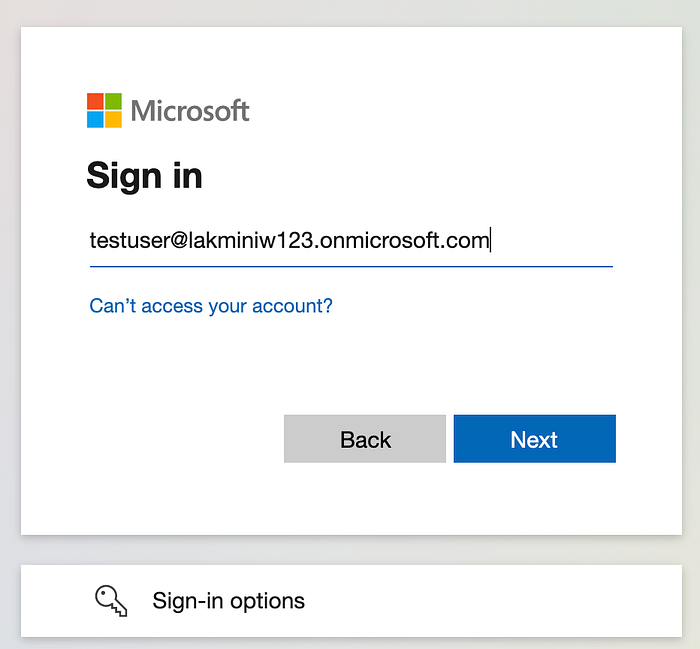Click the red square in Microsoft logo

pyautogui.click(x=95, y=101)
